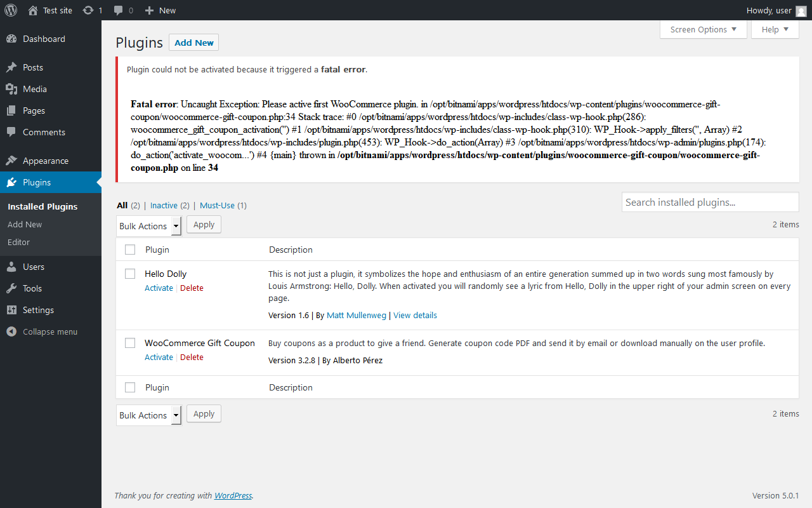The height and width of the screenshot is (508, 812).
Task: Click the Add New button beside Plugins heading
Action: tap(194, 43)
